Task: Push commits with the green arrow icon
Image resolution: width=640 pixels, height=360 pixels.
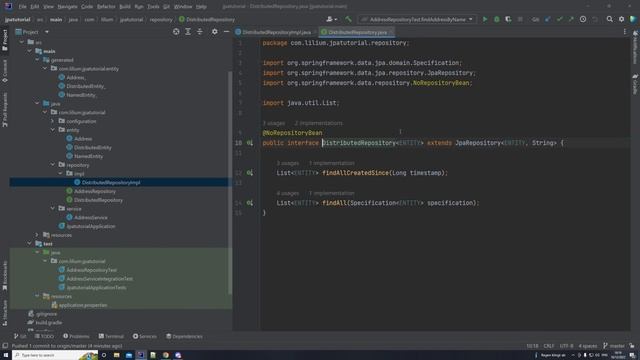Action: 571,19
